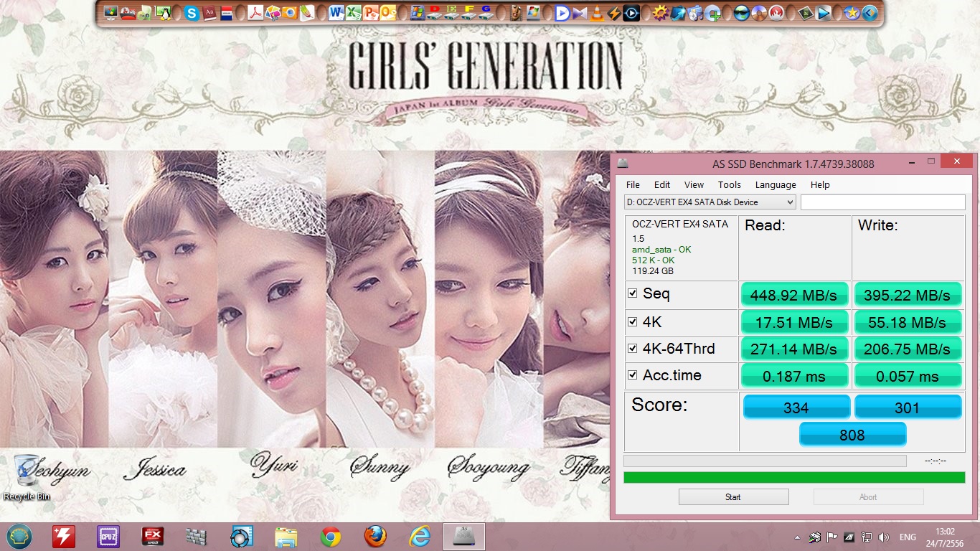Click the Start orb on the taskbar
The width and height of the screenshot is (980, 551).
[19, 537]
